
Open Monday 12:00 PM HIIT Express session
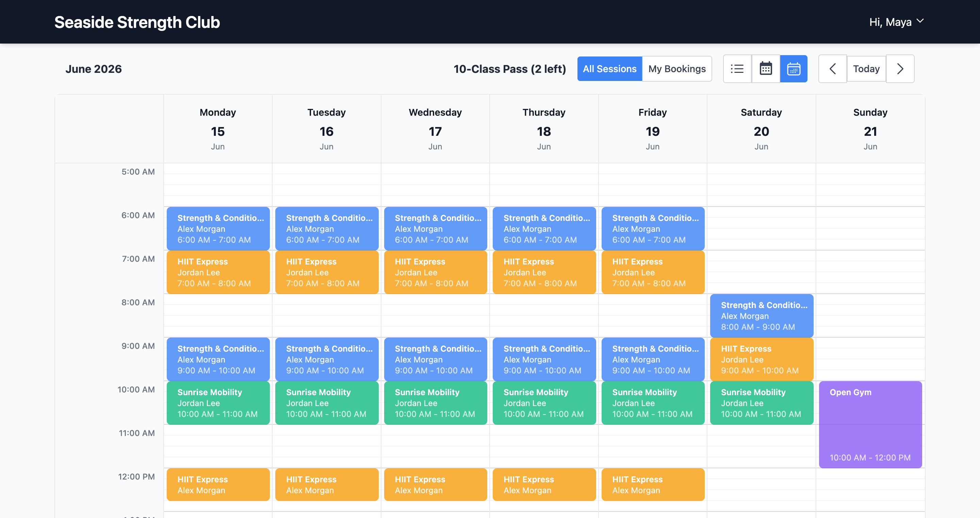pyautogui.click(x=218, y=485)
